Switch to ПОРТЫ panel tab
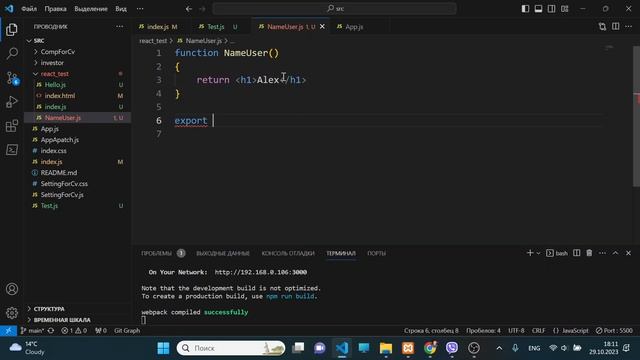Image resolution: width=640 pixels, height=360 pixels. tap(376, 253)
